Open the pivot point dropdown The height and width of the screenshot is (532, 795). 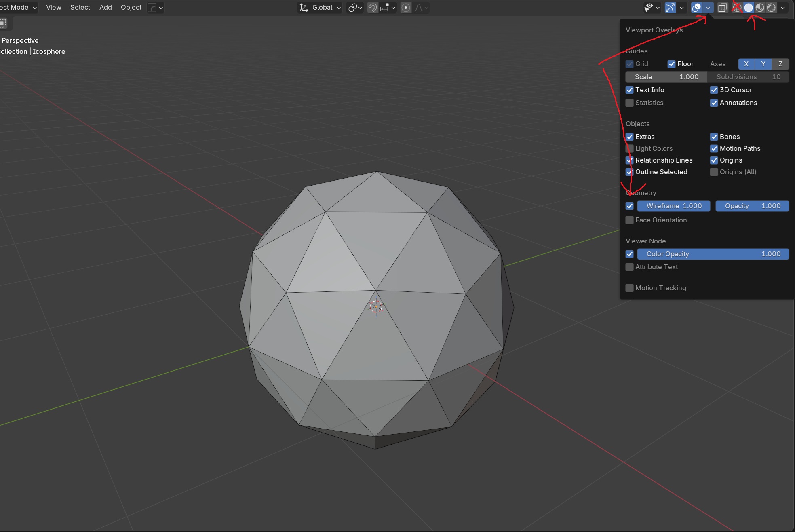click(355, 8)
